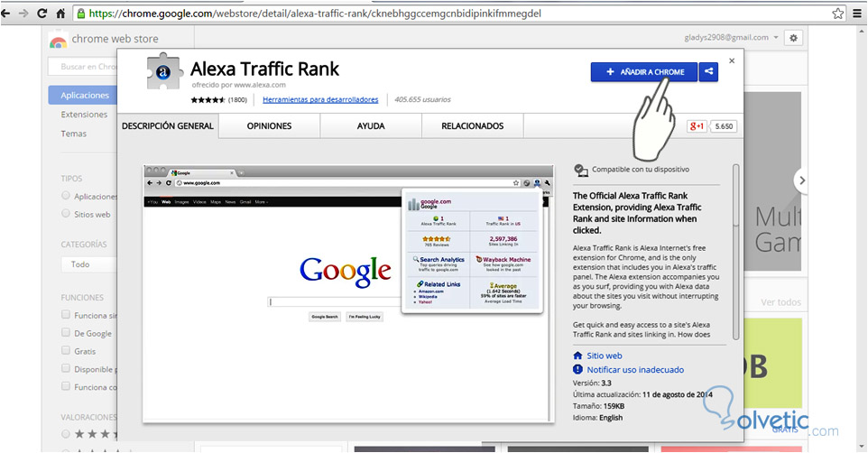Open the Ayuda tab
The width and height of the screenshot is (868, 453).
371,126
